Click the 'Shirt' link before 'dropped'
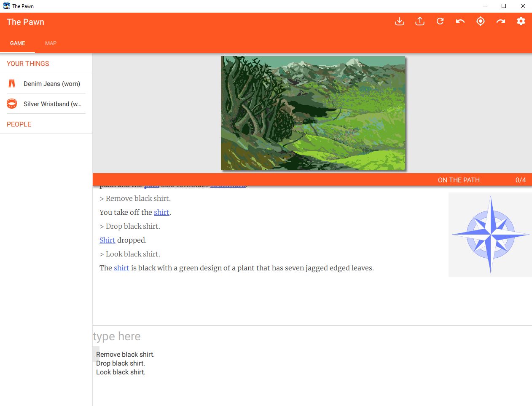The width and height of the screenshot is (532, 406). point(107,240)
